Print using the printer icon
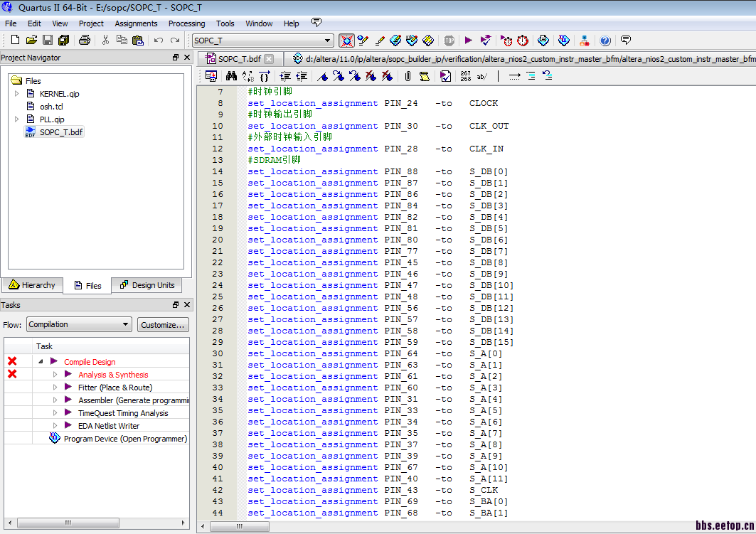Viewport: 756px width, 534px height. click(85, 41)
